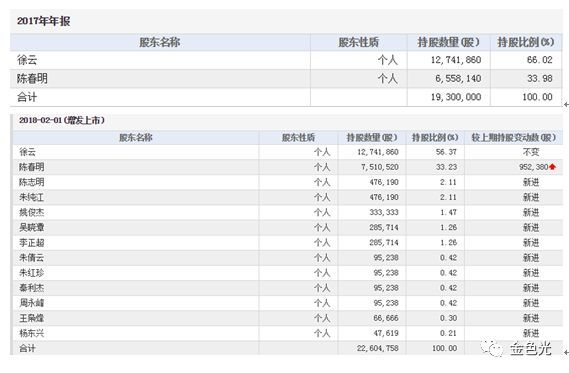Click '个人' in 李正超 row
This screenshot has width=569, height=373.
[322, 242]
